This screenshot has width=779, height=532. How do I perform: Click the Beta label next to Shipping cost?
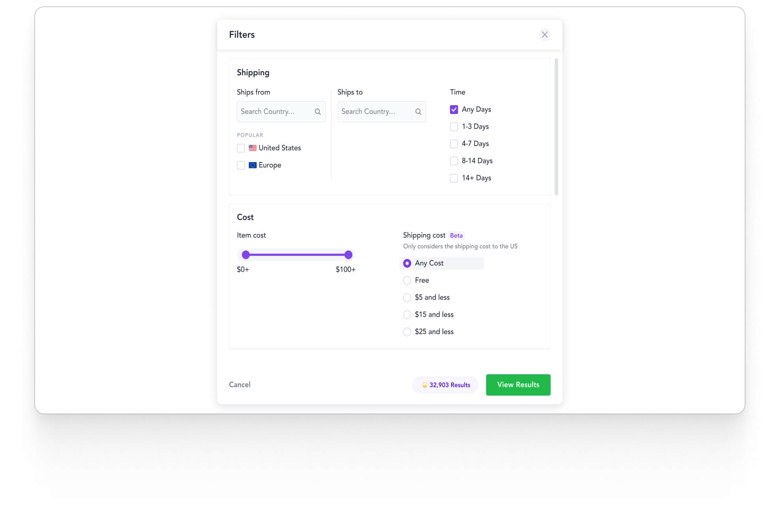(x=456, y=235)
